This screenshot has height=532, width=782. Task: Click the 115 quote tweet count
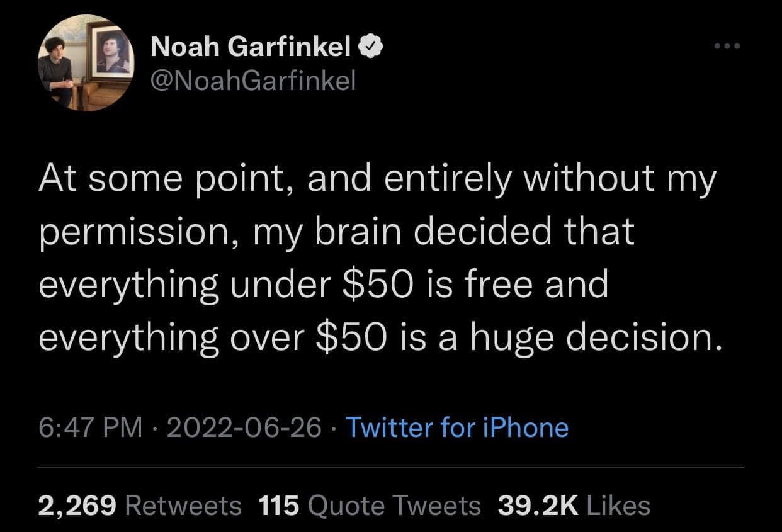[x=280, y=505]
